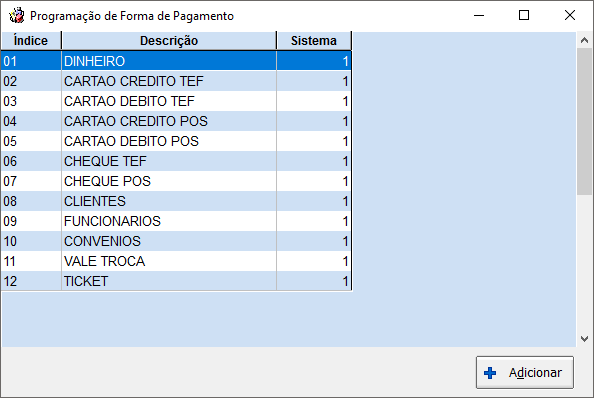This screenshot has width=594, height=398.
Task: Select the CHEQUE TEF payment row
Action: tap(176, 161)
